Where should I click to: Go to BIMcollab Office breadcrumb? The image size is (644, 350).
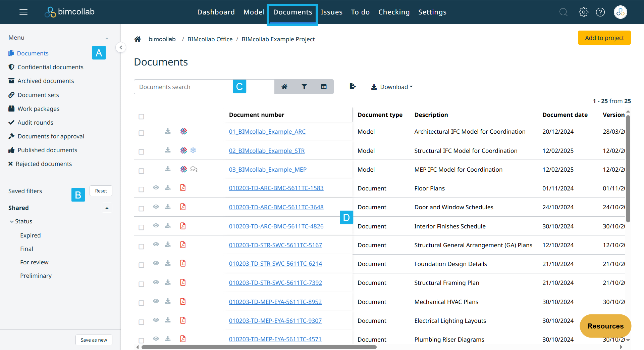point(210,39)
